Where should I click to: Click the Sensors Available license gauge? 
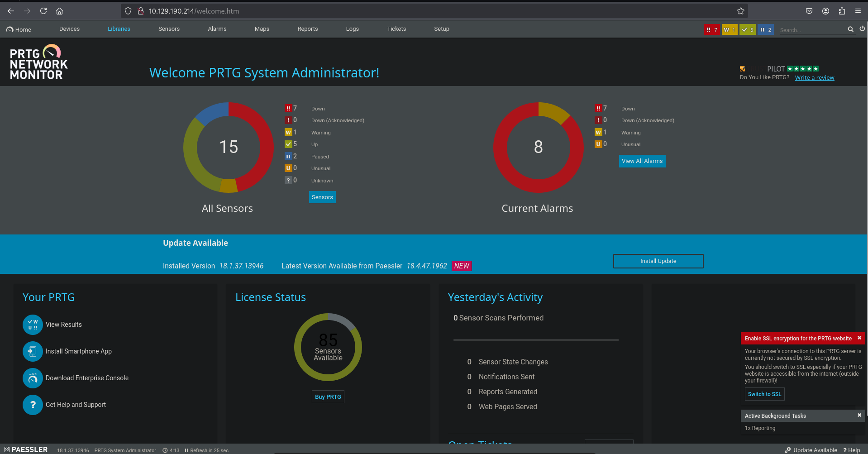[328, 347]
